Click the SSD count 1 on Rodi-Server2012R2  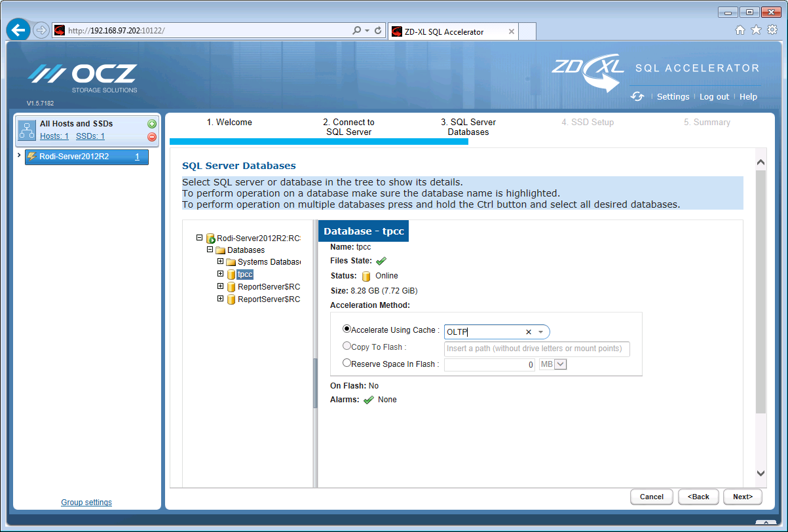138,157
